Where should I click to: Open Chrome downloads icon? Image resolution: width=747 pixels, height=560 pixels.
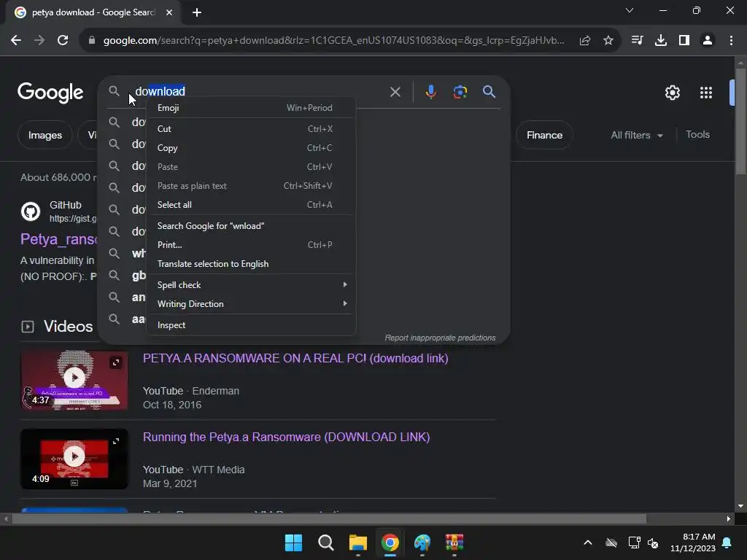[661, 41]
